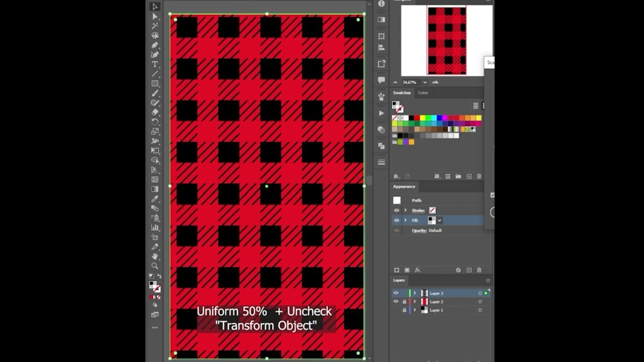Screen dimensions: 644x362
Task: Open the Navigator zoom level dropdown
Action: tap(425, 82)
